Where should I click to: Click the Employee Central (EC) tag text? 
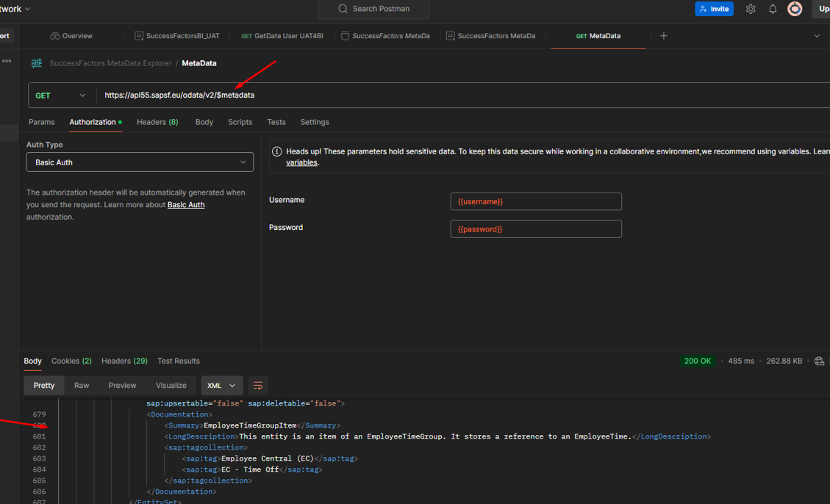point(268,458)
